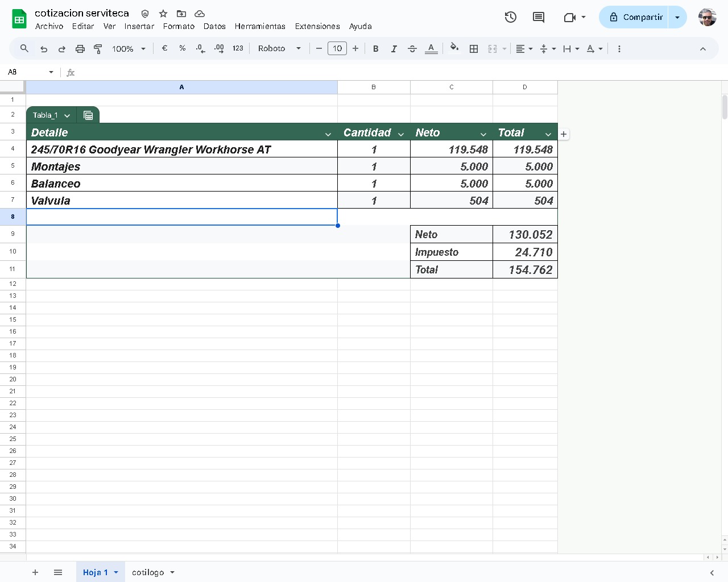Increase the font size
This screenshot has height=582, width=728.
tap(355, 49)
